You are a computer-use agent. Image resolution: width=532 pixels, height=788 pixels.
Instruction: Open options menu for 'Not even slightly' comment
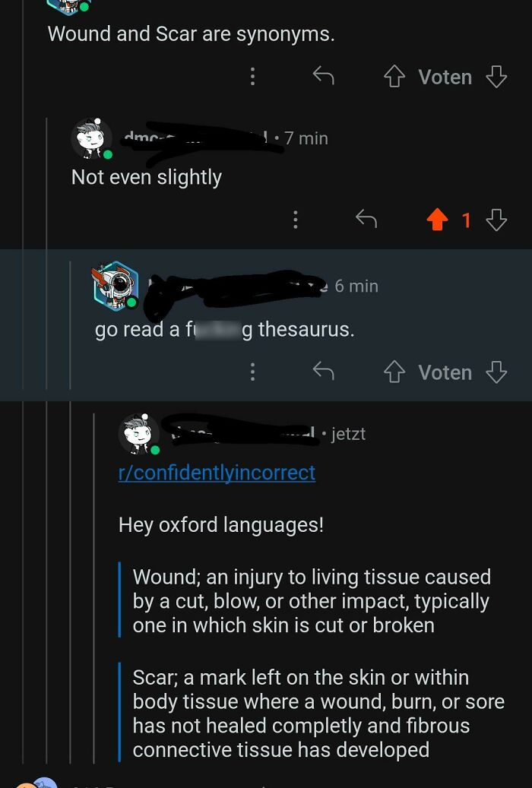tap(295, 220)
